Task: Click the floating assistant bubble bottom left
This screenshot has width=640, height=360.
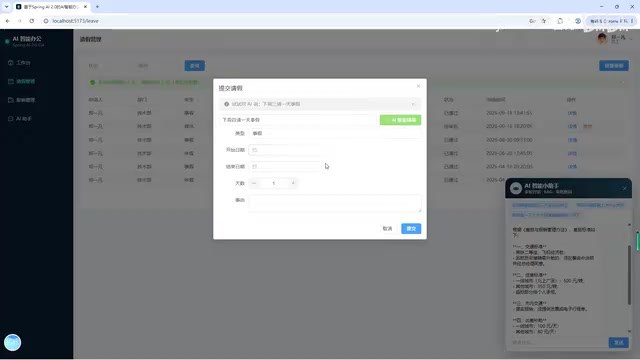Action: (13, 342)
